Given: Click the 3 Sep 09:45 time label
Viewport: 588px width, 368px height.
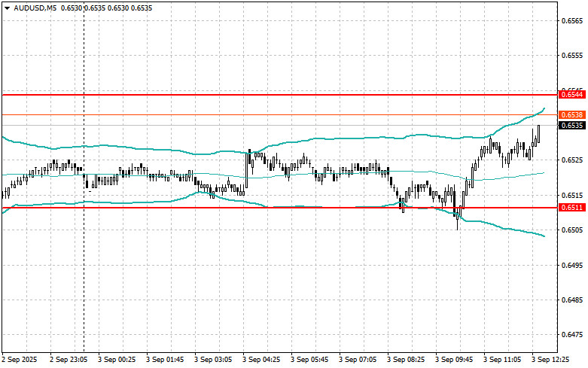Looking at the screenshot, I should pos(454,360).
